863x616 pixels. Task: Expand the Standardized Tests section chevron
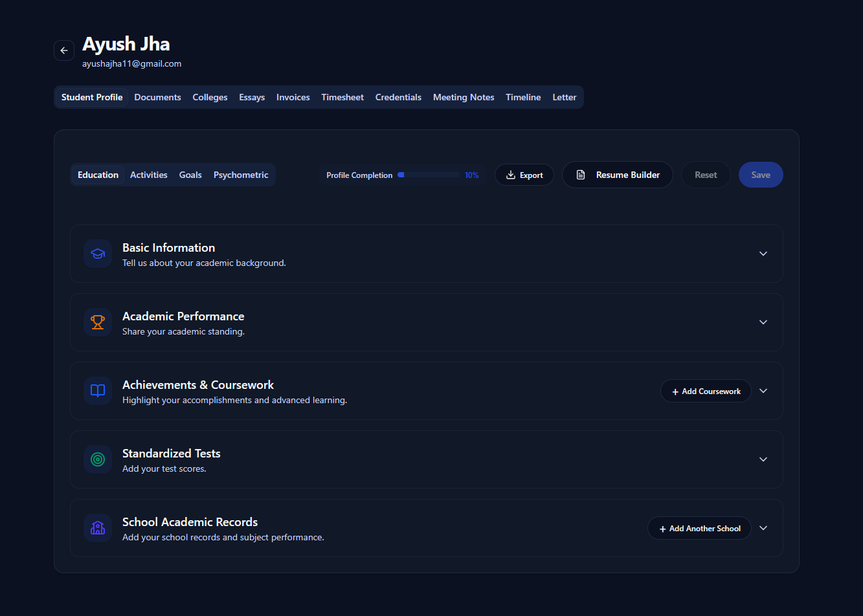tap(763, 459)
